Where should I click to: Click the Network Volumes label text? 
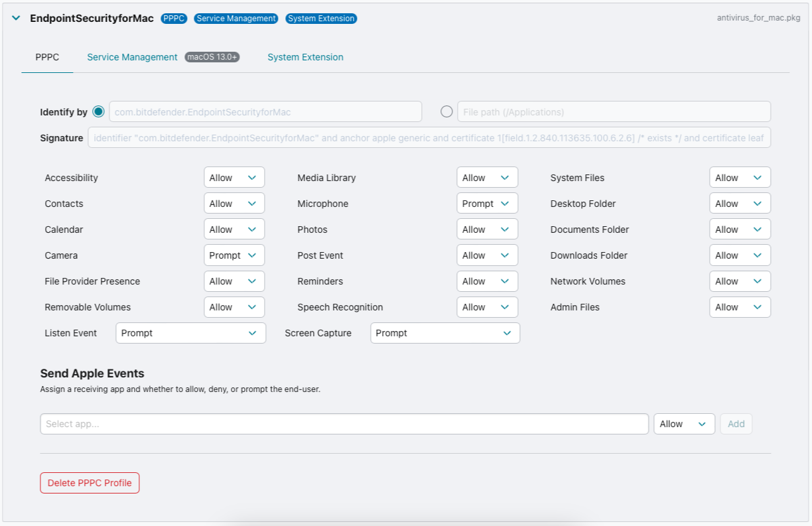click(588, 281)
